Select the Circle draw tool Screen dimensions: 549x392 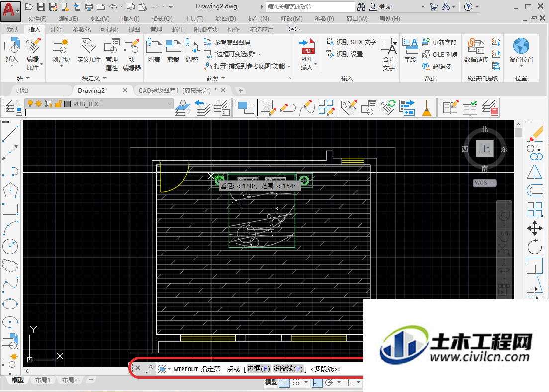(x=10, y=246)
